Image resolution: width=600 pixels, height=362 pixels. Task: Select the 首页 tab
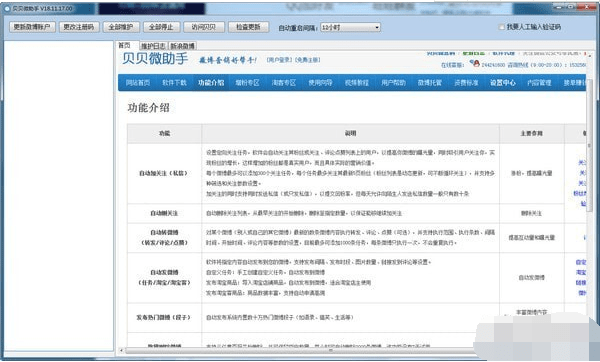click(125, 45)
